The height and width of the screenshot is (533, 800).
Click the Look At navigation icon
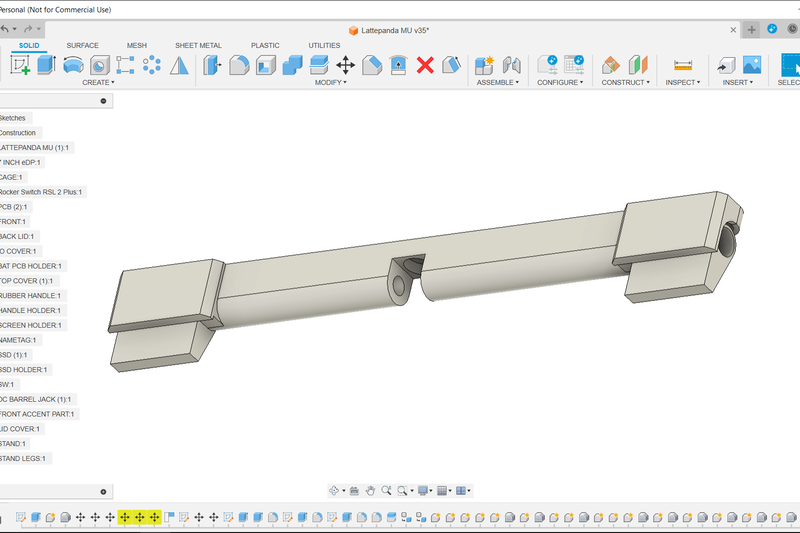pyautogui.click(x=354, y=491)
